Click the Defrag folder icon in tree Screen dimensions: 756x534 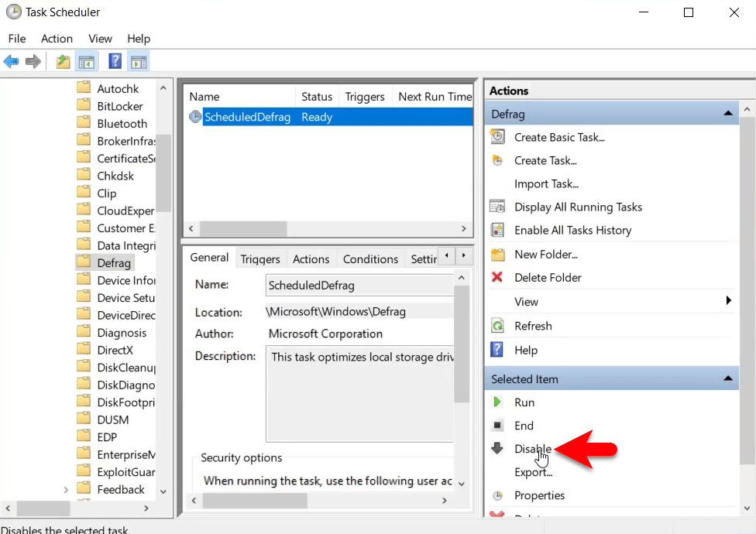point(84,262)
